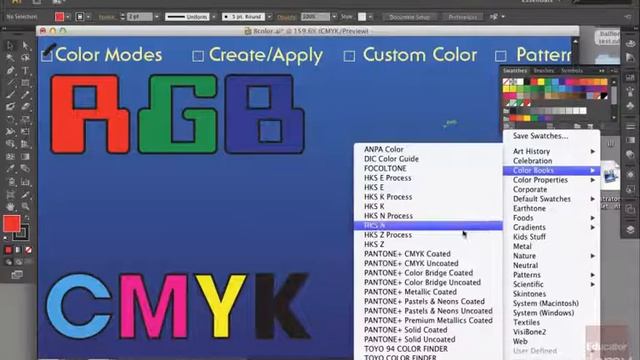Image resolution: width=640 pixels, height=360 pixels.
Task: Select the Gradient tool
Action: 25,156
